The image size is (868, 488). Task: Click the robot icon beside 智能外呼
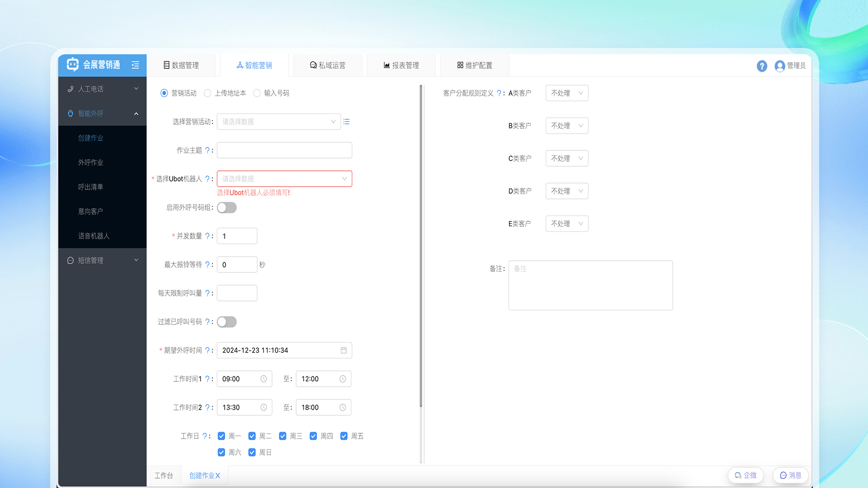(x=71, y=113)
